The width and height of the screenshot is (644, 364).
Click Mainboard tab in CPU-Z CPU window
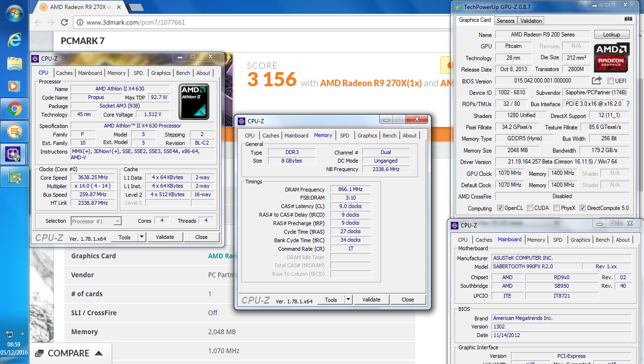point(90,73)
